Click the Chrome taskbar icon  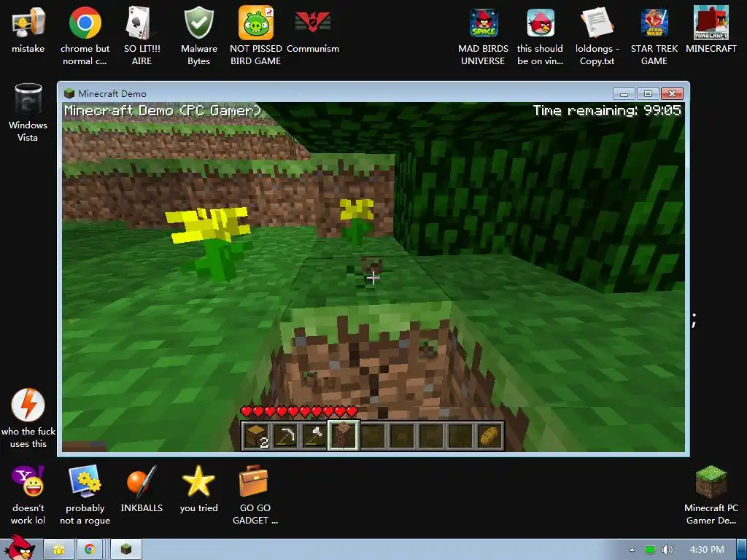pos(90,550)
